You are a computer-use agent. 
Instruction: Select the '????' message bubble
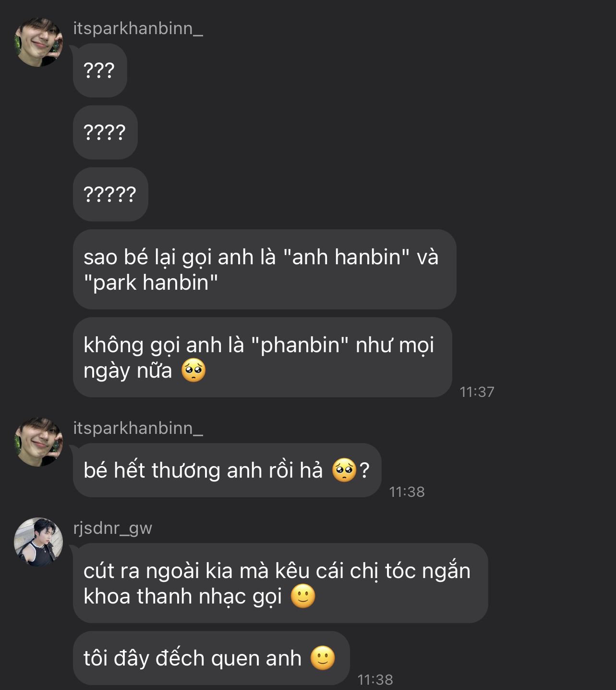click(x=105, y=132)
